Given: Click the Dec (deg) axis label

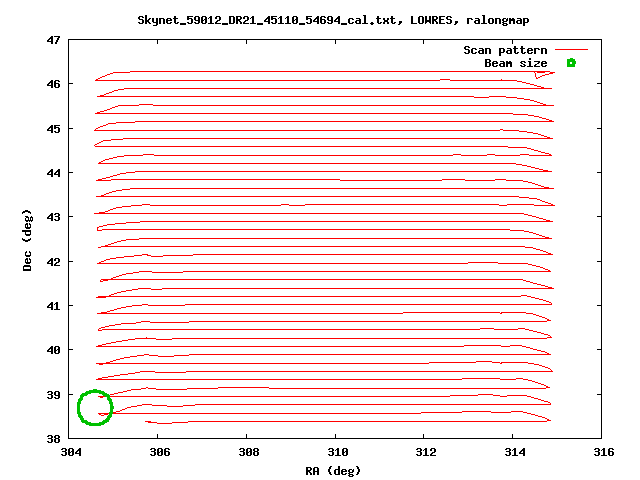Looking at the screenshot, I should tap(27, 240).
